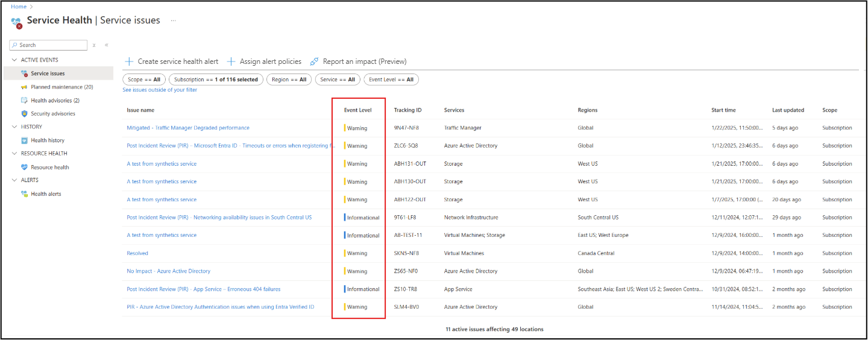Viewport: 868px width, 340px height.
Task: Click the Report an impact megaphone icon
Action: [314, 61]
